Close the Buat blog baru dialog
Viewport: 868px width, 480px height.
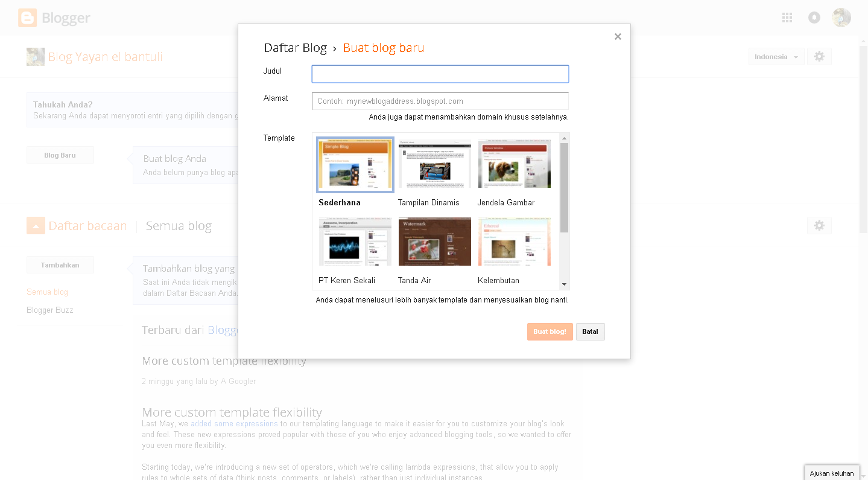[618, 37]
